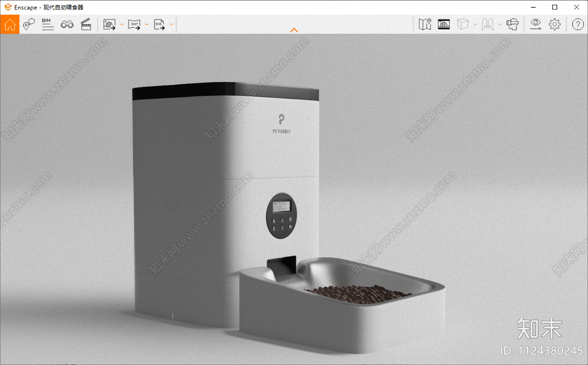The width and height of the screenshot is (588, 365).
Task: Open the Help question mark icon
Action: pyautogui.click(x=578, y=25)
